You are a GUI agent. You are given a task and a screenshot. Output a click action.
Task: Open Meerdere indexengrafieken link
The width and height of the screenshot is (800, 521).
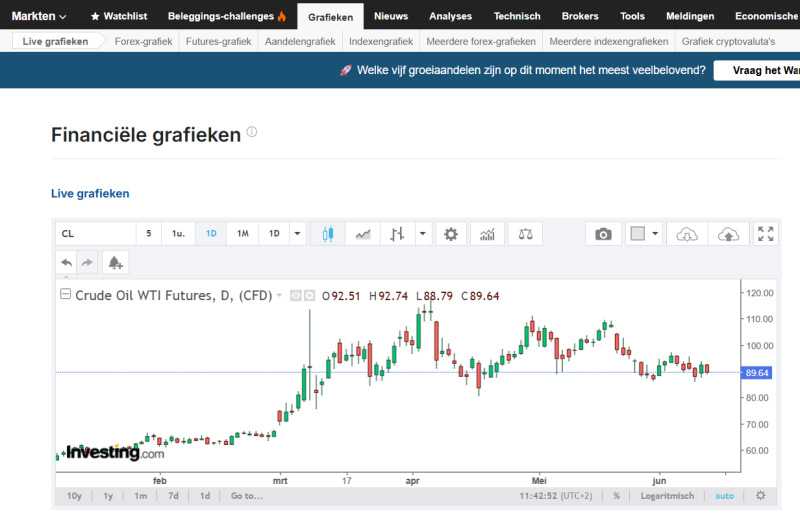[x=609, y=41]
